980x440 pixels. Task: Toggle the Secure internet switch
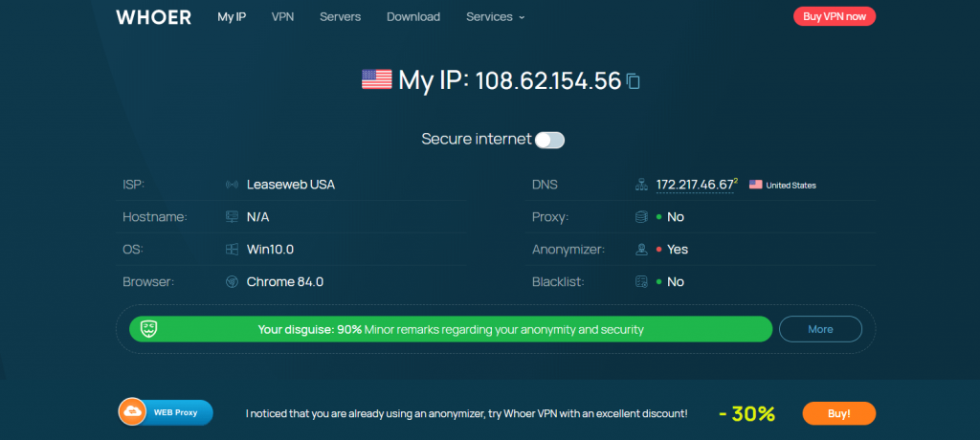[x=549, y=140]
